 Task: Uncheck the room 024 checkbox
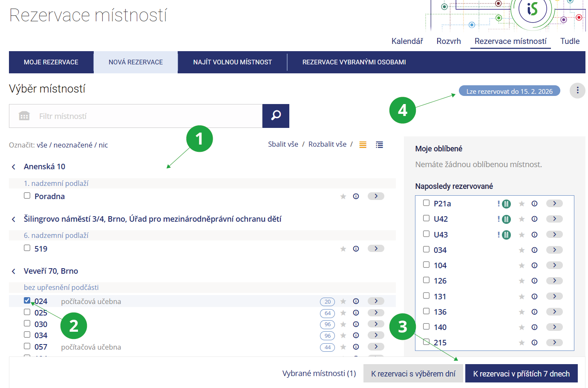tap(27, 301)
